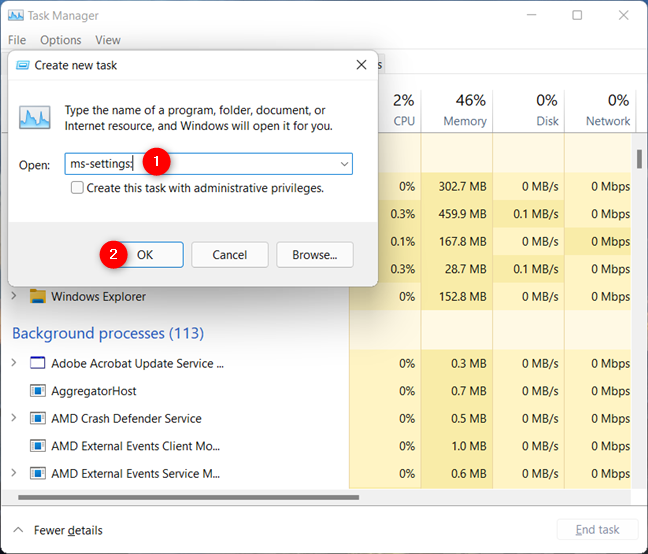
Task: Open the View menu
Action: pos(108,40)
